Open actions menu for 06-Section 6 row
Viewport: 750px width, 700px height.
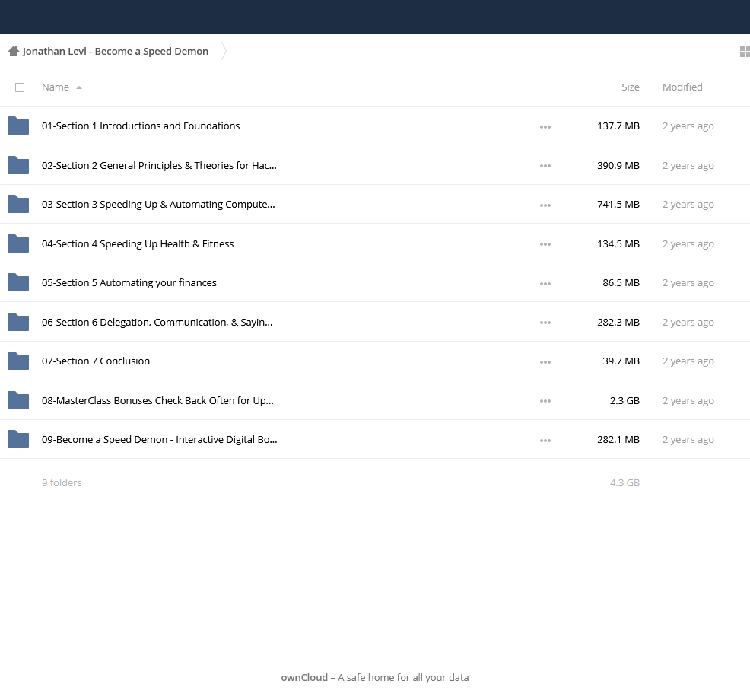[x=545, y=323]
